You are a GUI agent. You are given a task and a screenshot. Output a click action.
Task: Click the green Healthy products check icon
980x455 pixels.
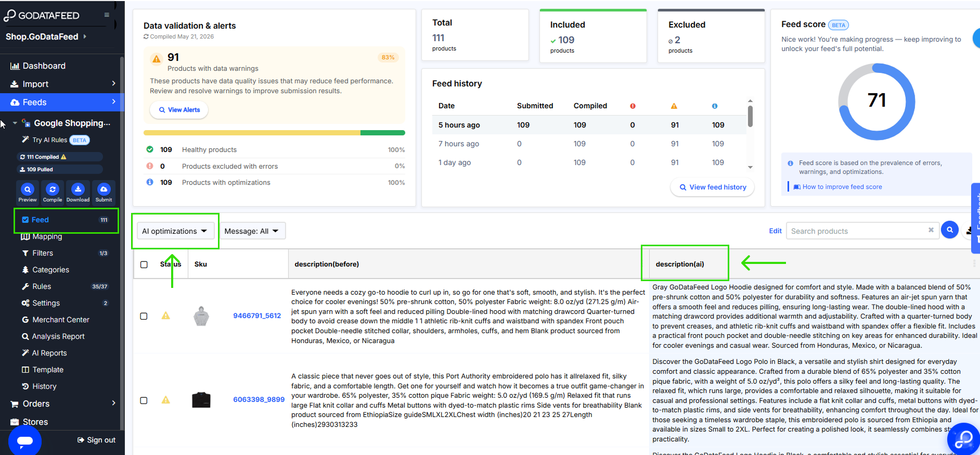click(150, 149)
